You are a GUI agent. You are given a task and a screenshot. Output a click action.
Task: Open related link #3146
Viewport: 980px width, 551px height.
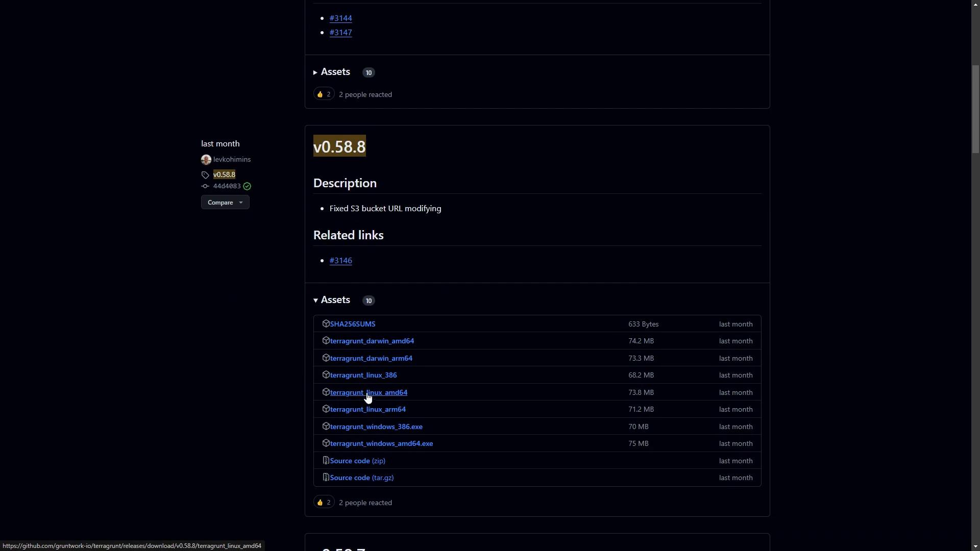pyautogui.click(x=340, y=261)
